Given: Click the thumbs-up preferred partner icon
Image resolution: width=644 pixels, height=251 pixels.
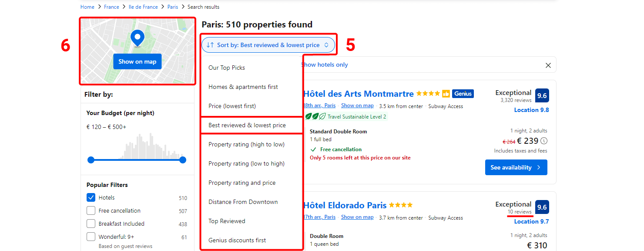Looking at the screenshot, I should tap(446, 94).
